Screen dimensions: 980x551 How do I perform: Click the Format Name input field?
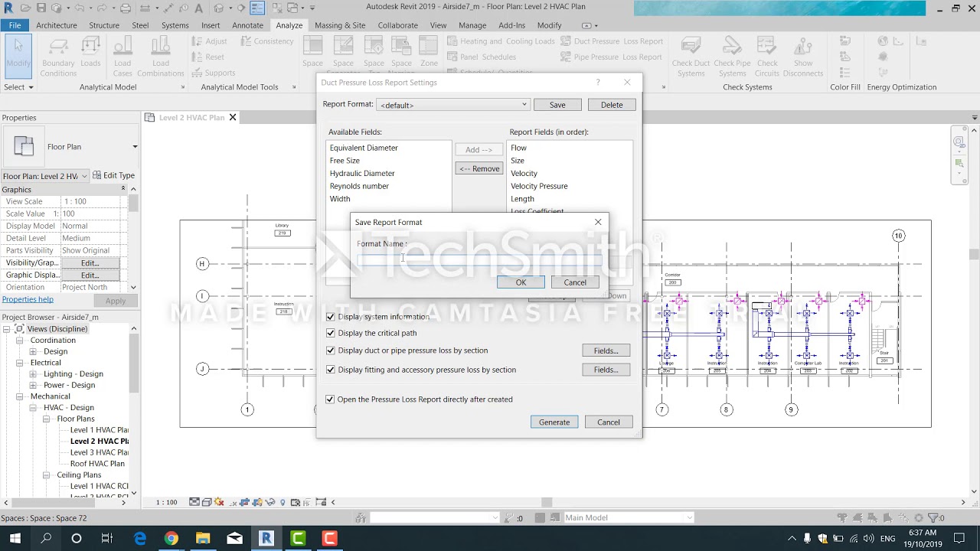click(x=479, y=260)
